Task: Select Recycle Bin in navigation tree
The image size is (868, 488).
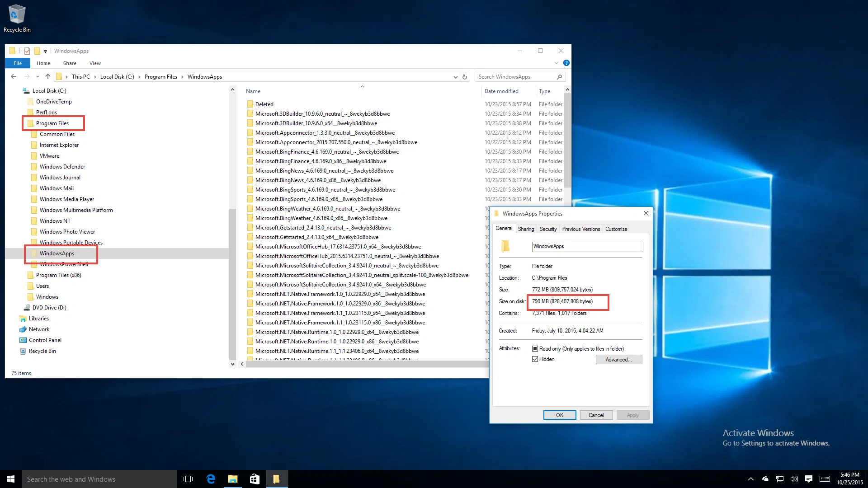Action: pos(42,351)
